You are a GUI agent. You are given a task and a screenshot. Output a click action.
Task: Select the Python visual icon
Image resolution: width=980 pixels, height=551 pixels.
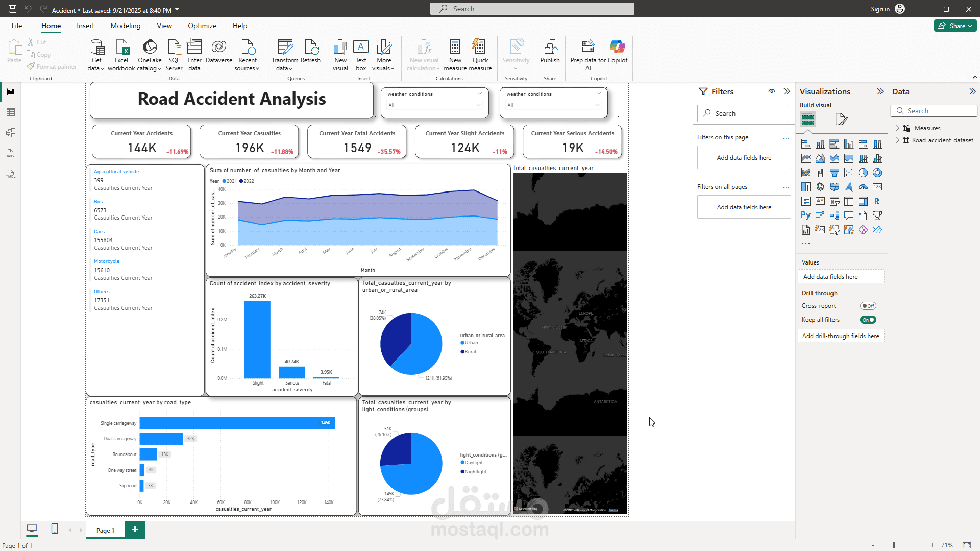coord(805,215)
